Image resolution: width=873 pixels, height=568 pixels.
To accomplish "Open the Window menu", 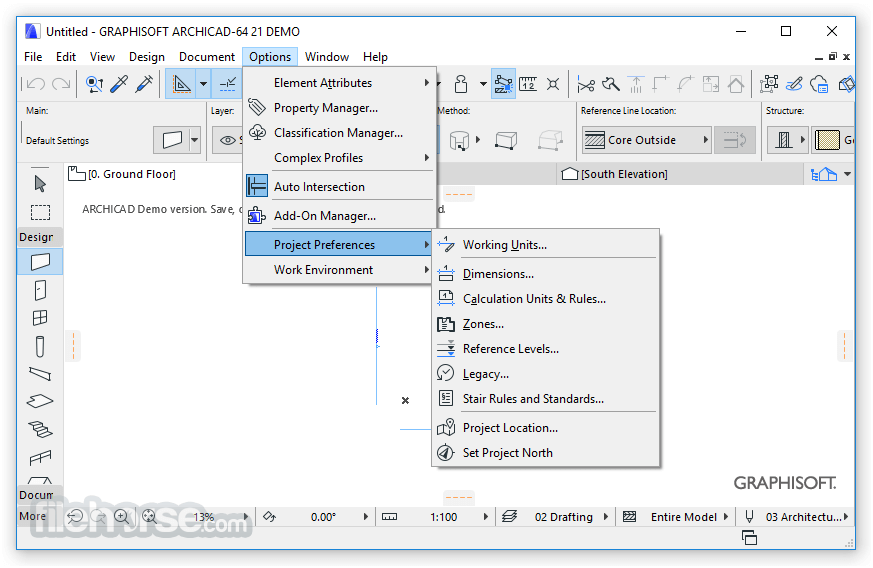I will pos(327,57).
